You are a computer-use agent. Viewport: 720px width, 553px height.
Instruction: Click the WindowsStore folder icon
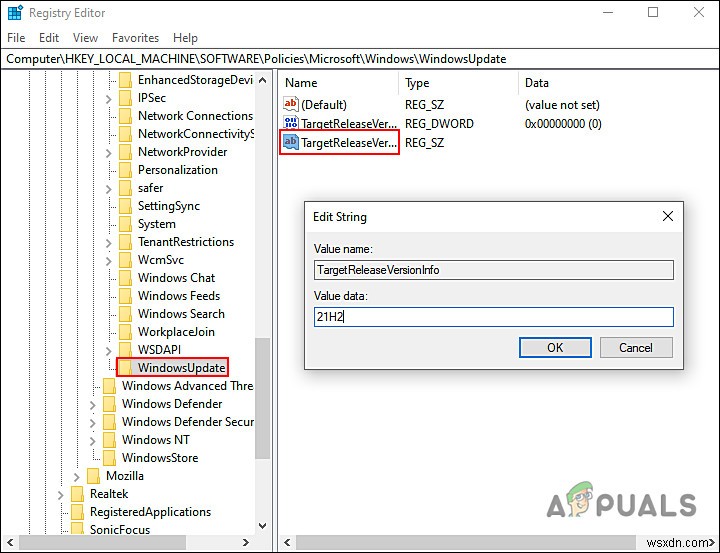click(109, 458)
